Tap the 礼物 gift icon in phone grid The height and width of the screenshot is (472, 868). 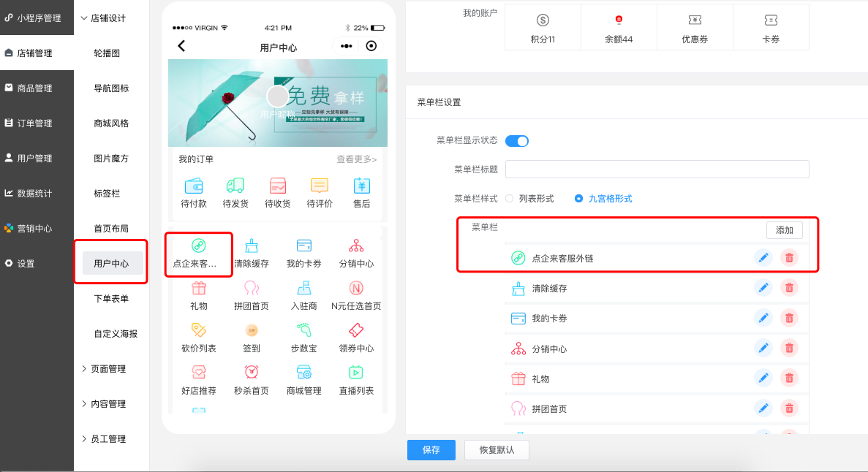coord(199,288)
